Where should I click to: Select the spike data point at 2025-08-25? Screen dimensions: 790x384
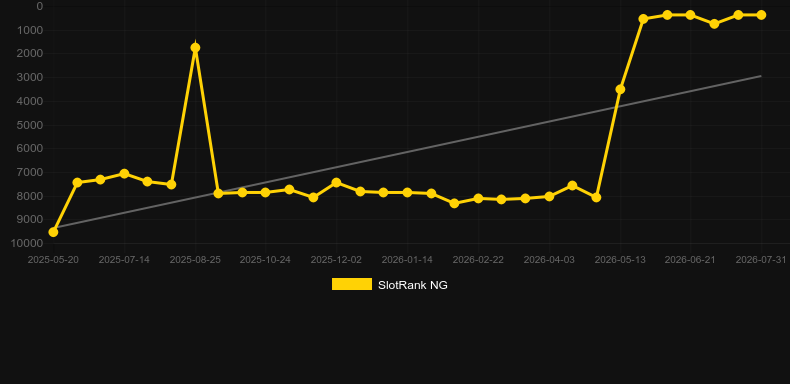(195, 48)
